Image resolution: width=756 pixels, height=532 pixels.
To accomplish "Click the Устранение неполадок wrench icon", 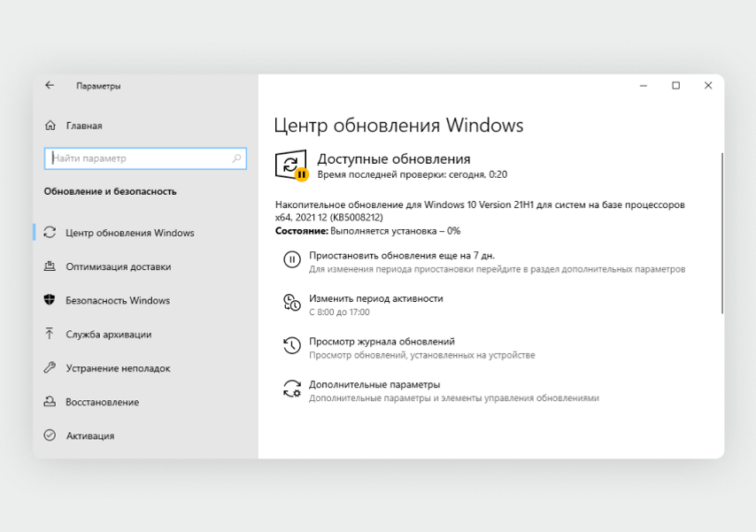I will (x=50, y=368).
